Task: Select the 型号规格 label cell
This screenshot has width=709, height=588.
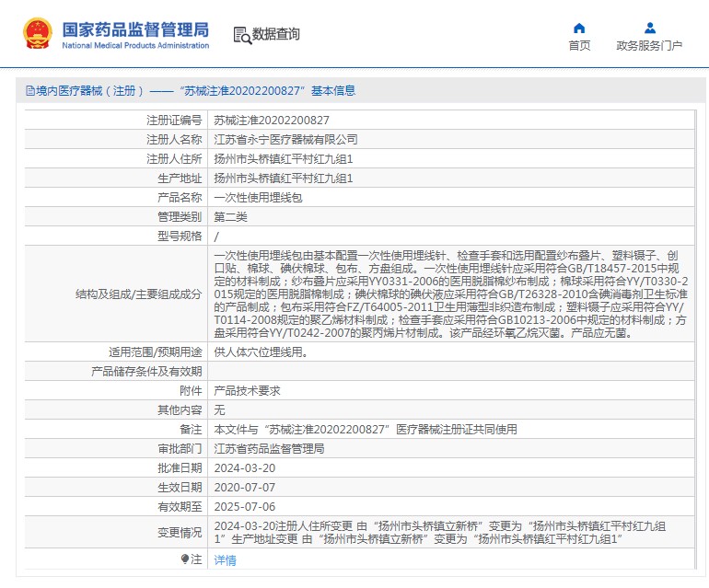Action: point(116,236)
